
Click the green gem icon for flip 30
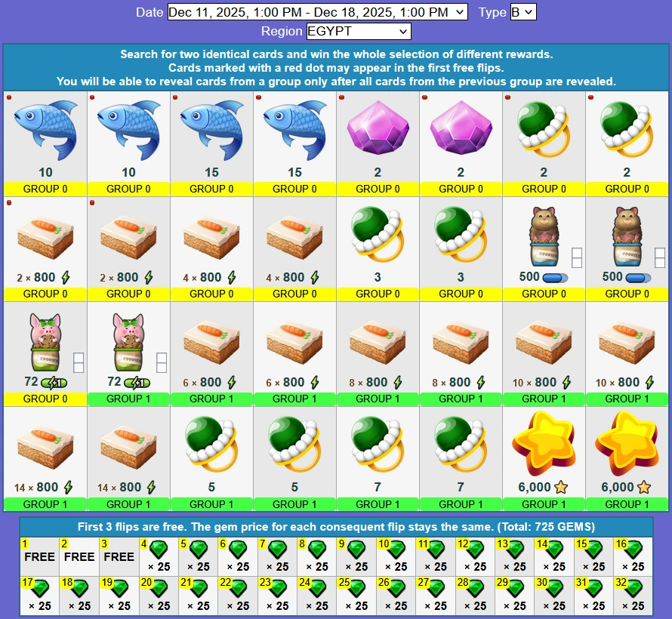pos(555,589)
